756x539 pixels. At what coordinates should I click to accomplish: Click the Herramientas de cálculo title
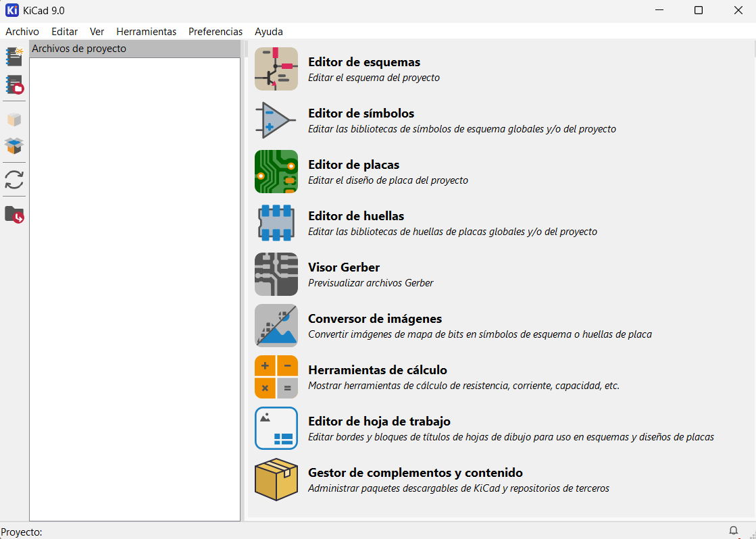378,370
